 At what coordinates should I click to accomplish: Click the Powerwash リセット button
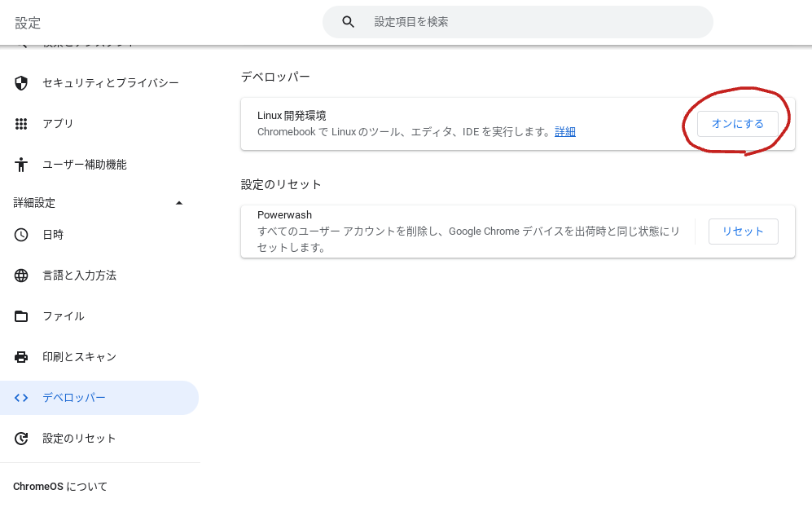pyautogui.click(x=743, y=231)
